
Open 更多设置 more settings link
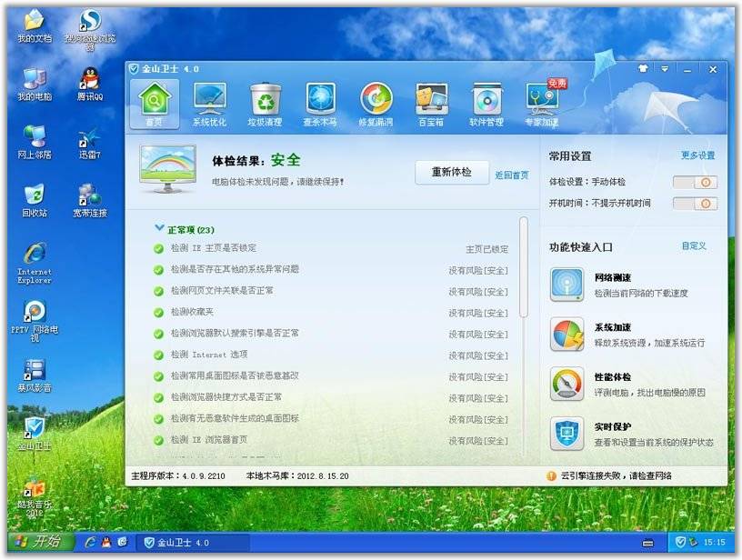(698, 155)
